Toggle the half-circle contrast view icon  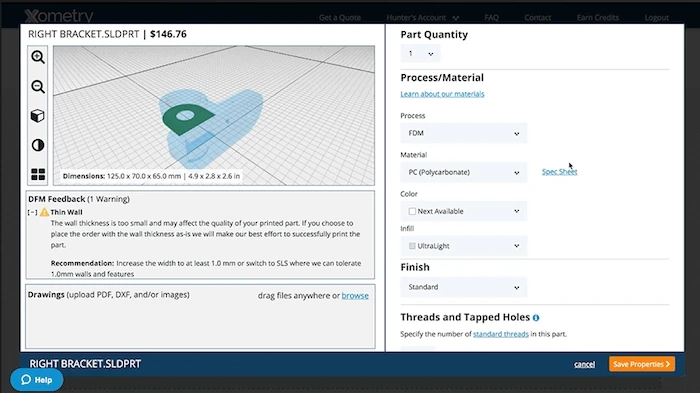coord(38,145)
